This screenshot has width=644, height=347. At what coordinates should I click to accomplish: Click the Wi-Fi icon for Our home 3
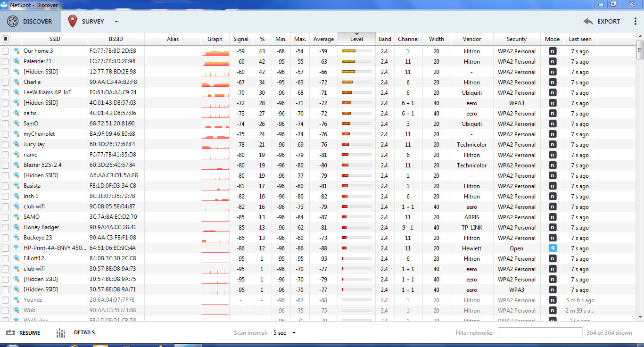[17, 51]
